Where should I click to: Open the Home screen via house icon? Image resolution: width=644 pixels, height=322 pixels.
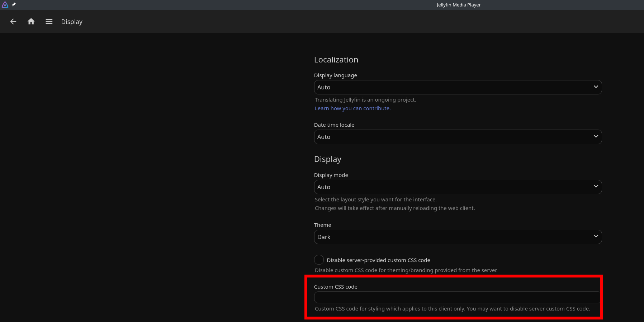coord(31,22)
